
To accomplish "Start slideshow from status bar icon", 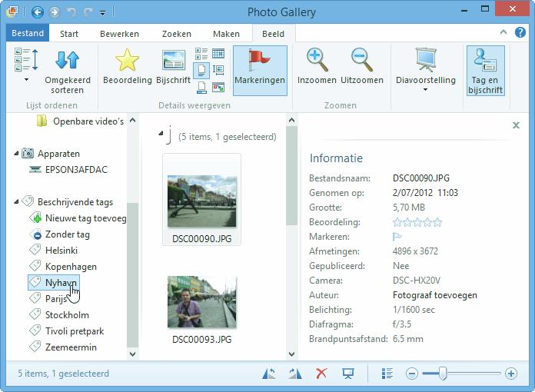I will 348,374.
